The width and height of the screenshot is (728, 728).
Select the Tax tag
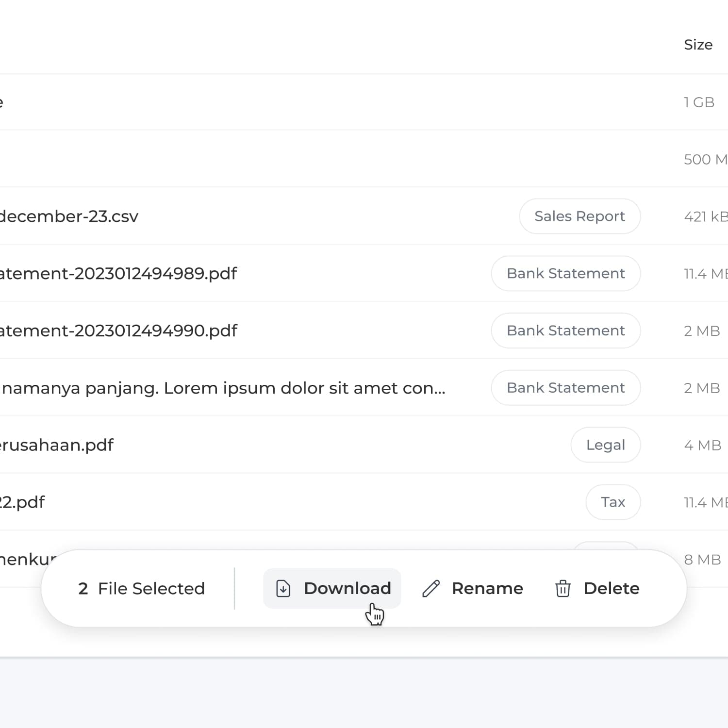pos(612,502)
